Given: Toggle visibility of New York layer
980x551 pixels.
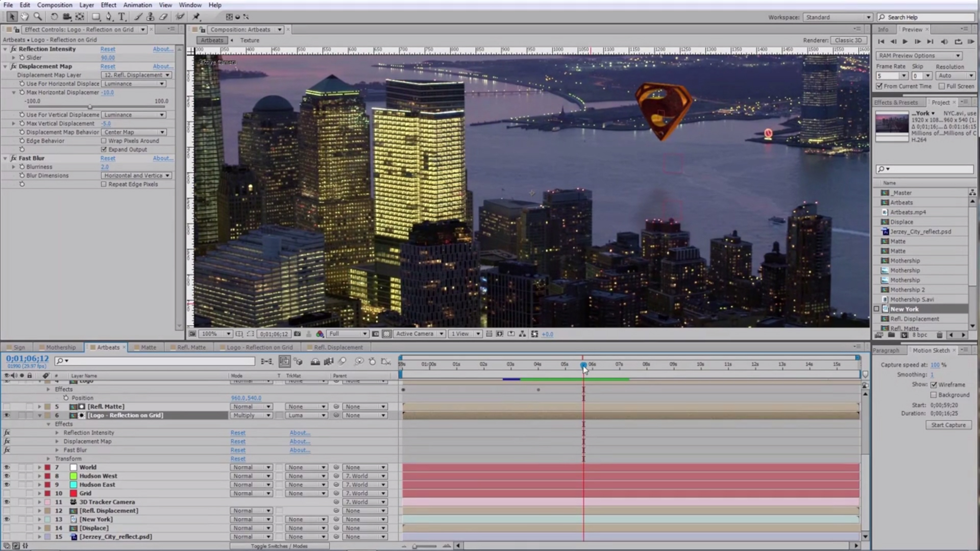Looking at the screenshot, I should click(x=7, y=519).
